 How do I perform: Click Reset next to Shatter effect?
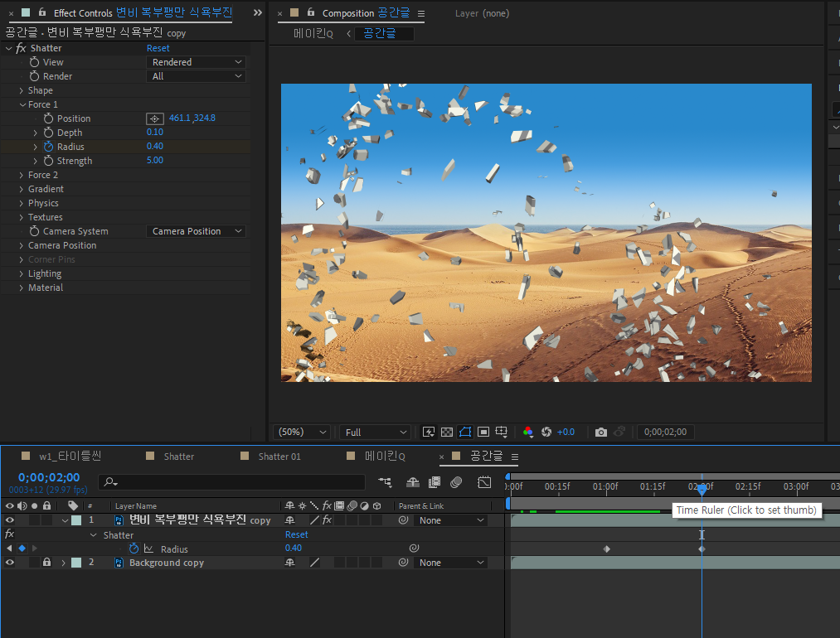[x=158, y=48]
